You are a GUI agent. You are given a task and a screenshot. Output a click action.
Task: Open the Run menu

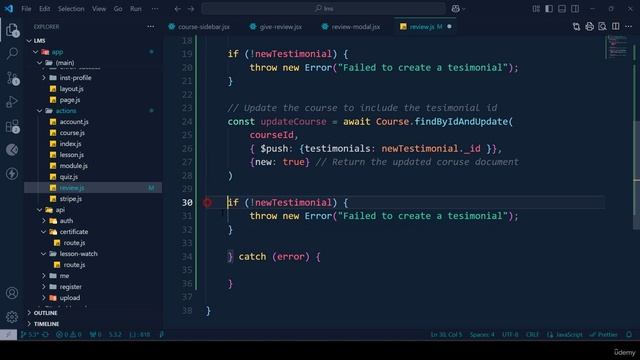tap(136, 9)
